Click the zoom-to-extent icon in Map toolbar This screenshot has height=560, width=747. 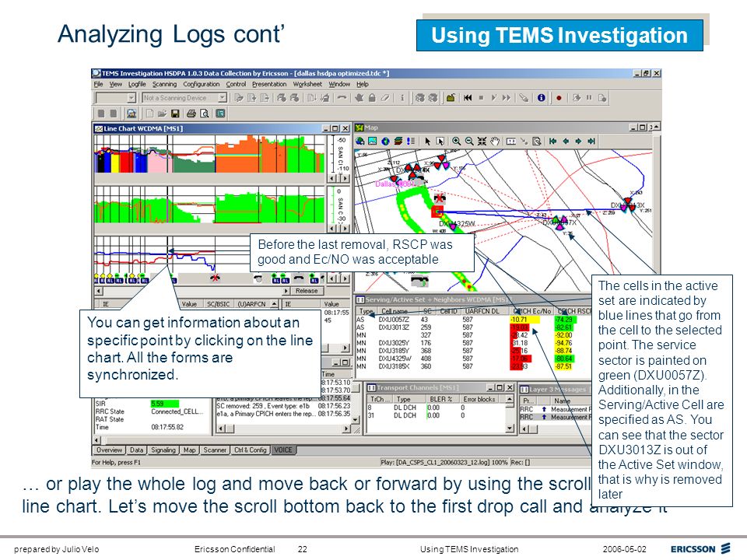tap(482, 142)
